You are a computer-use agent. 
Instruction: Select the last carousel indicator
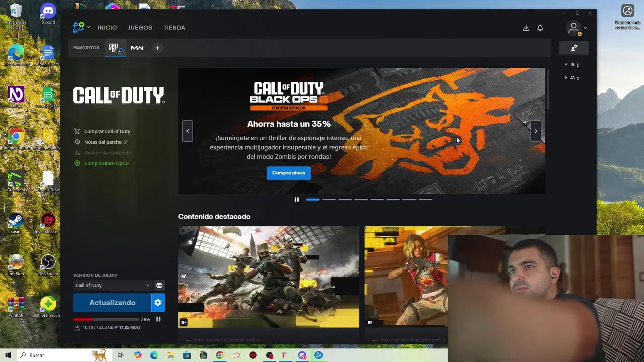(x=426, y=200)
